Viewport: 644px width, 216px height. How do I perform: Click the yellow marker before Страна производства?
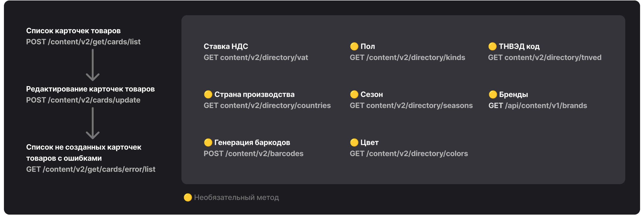coord(208,94)
